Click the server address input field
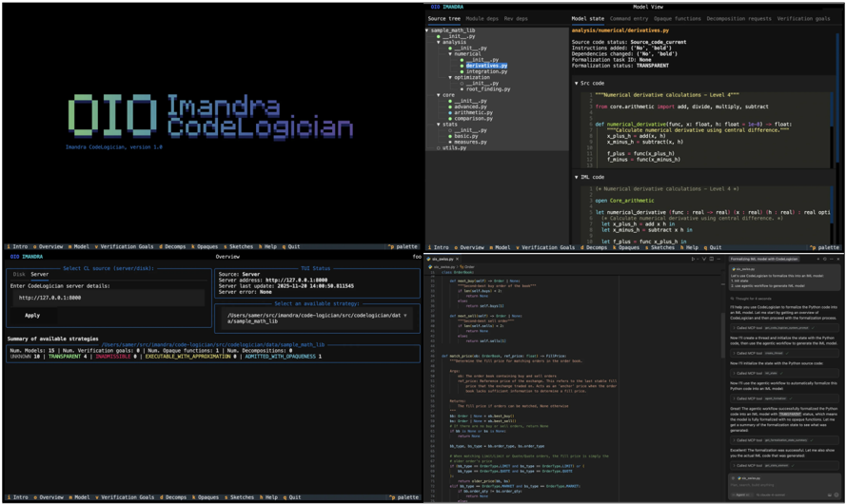This screenshot has height=504, width=846. pyautogui.click(x=105, y=298)
